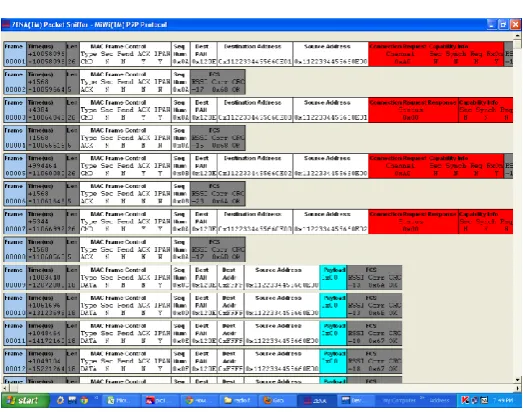The height and width of the screenshot is (412, 523).
Task: Switch to the folder window taskbar button
Action: 238,401
